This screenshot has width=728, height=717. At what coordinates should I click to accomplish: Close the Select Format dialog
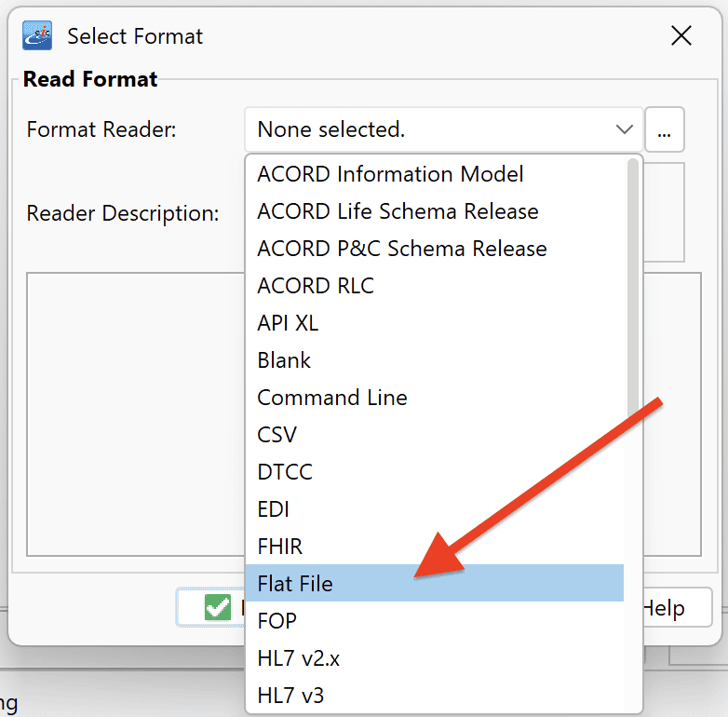681,35
